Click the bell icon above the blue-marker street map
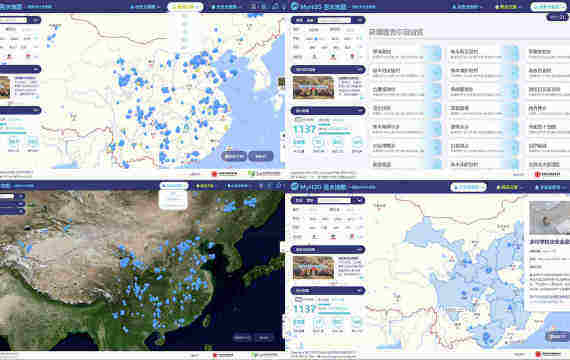 click(275, 6)
